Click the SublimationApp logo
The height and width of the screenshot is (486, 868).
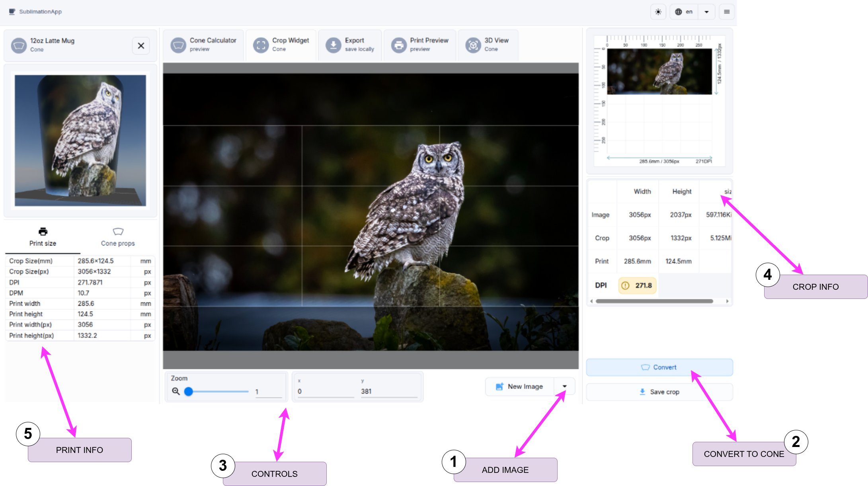[x=36, y=12]
